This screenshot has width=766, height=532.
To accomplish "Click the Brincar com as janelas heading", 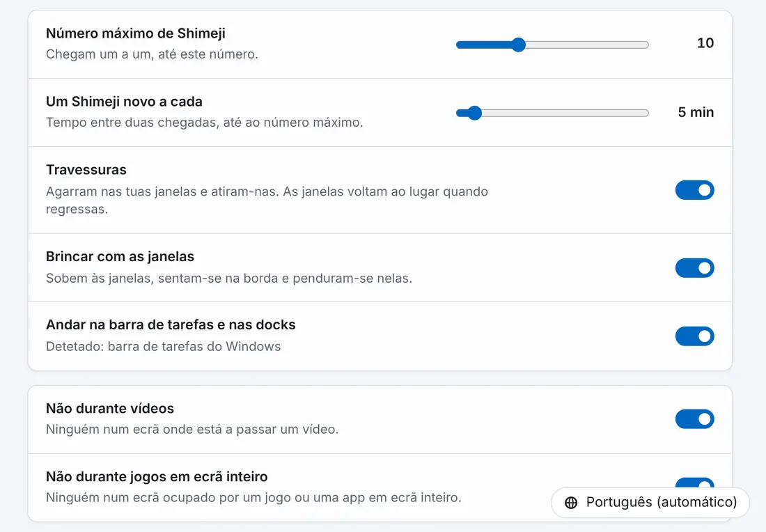I will [x=120, y=256].
